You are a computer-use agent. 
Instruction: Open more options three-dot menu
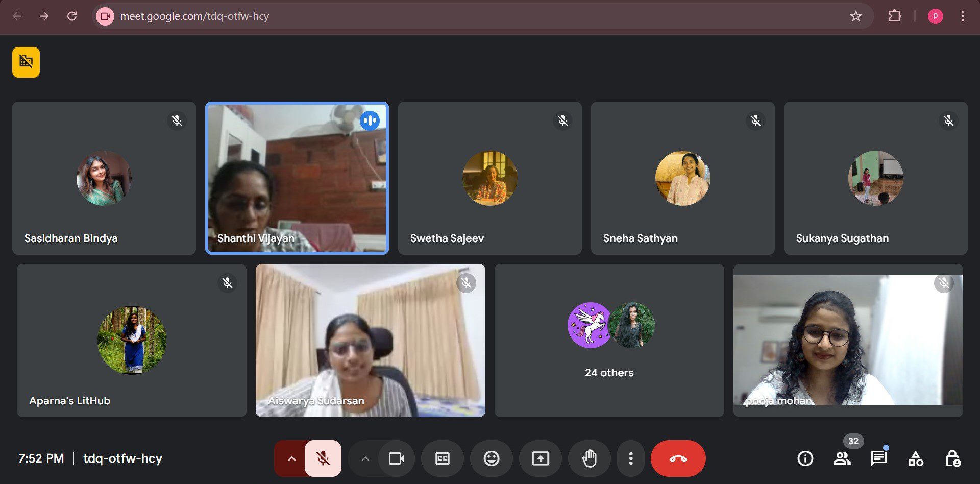631,458
